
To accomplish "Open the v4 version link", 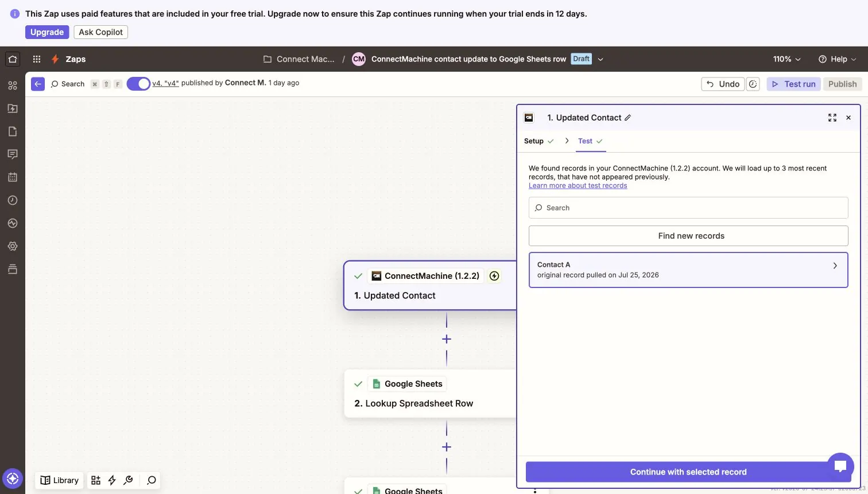I will pos(165,83).
